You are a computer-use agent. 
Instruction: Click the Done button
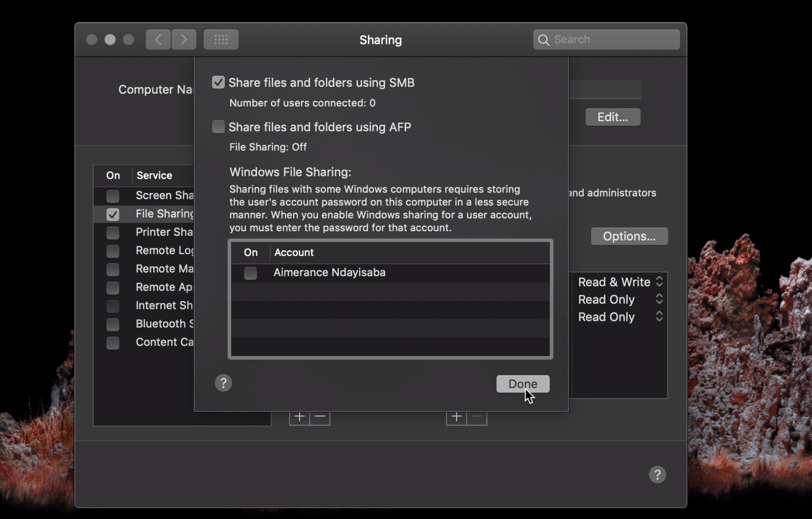tap(523, 384)
